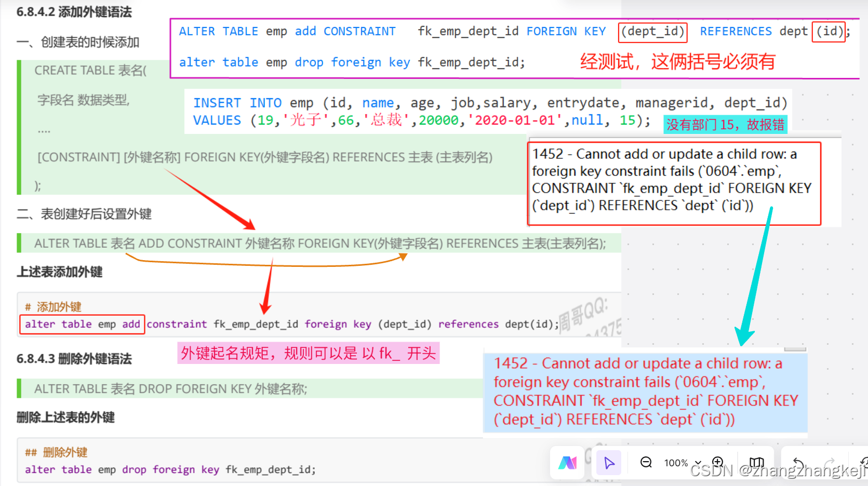The width and height of the screenshot is (868, 486).
Task: Open the colorful AI assistant logo button
Action: pyautogui.click(x=567, y=462)
